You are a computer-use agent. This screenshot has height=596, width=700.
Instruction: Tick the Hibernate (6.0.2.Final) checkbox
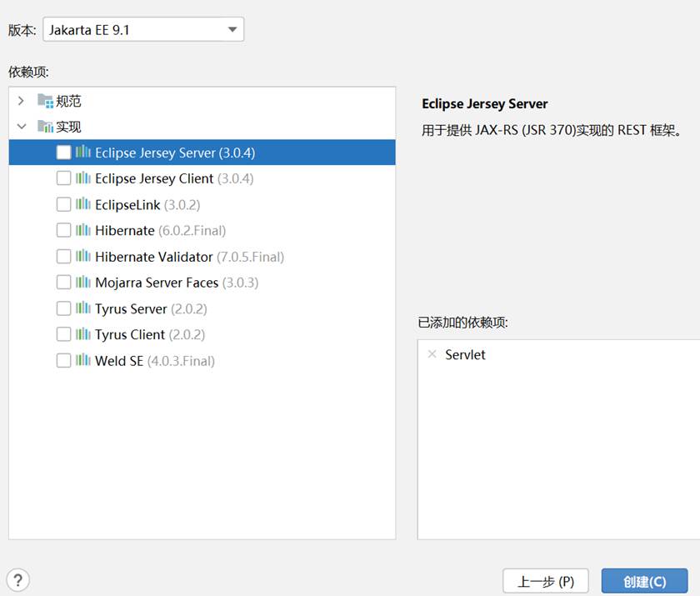click(63, 230)
